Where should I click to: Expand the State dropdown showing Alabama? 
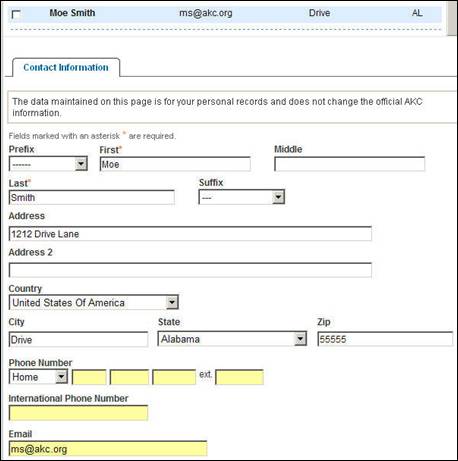coord(232,339)
